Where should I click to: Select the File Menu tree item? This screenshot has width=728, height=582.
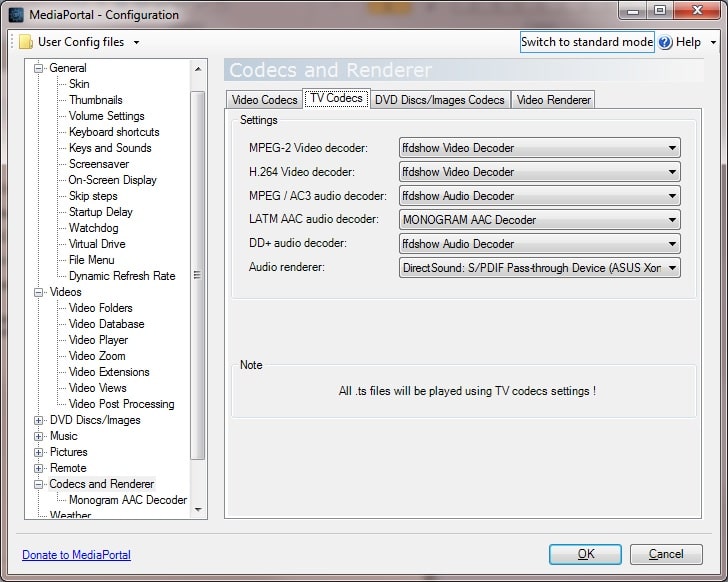click(91, 260)
